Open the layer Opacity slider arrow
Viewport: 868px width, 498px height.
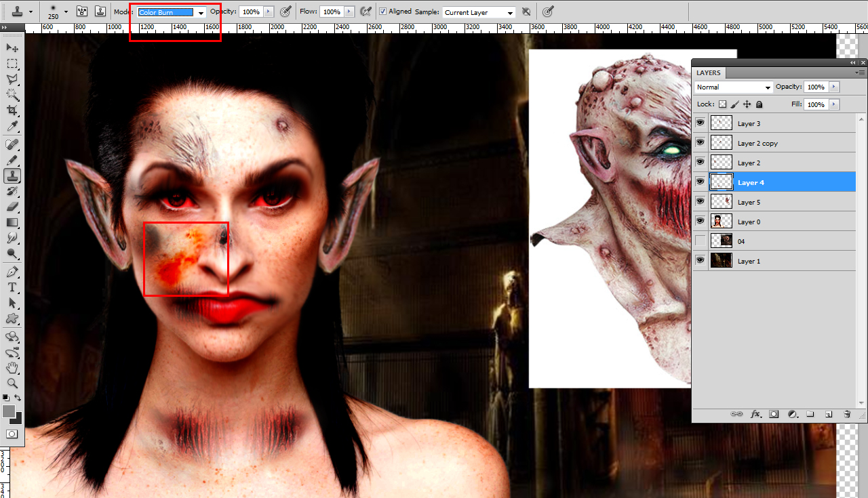coord(834,87)
